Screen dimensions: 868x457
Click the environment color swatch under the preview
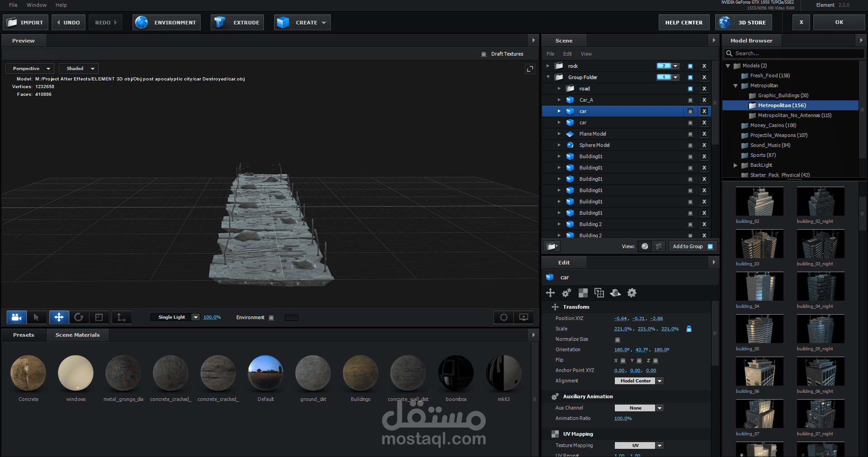point(292,318)
